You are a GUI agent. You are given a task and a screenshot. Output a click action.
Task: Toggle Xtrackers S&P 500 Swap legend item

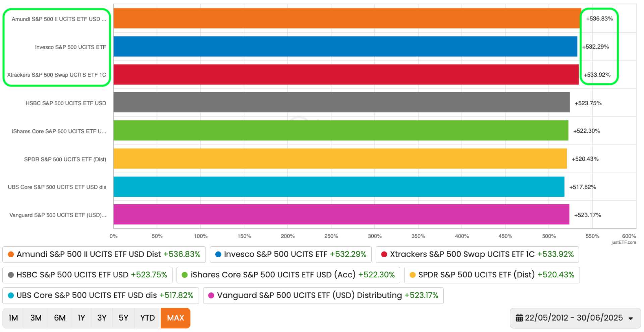pyautogui.click(x=477, y=255)
